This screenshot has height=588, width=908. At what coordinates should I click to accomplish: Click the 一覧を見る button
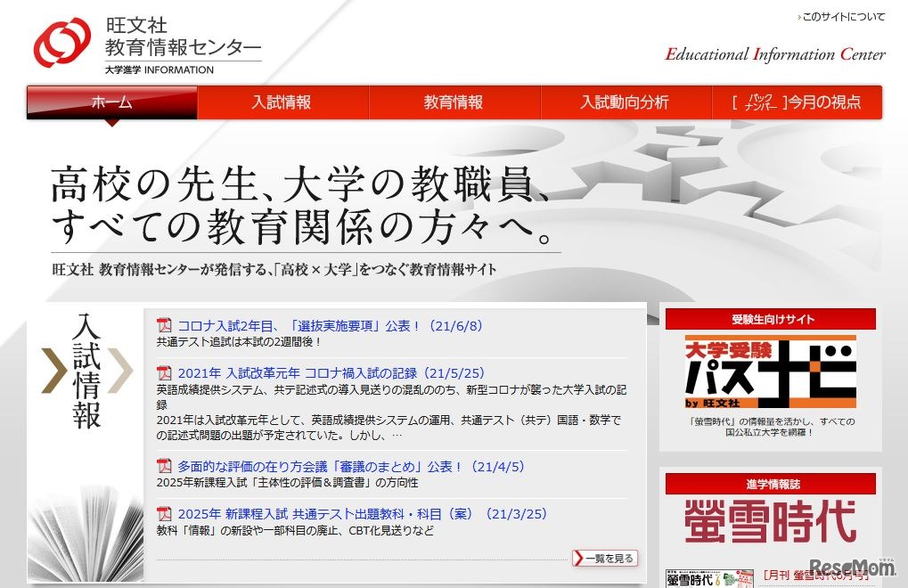(x=605, y=558)
